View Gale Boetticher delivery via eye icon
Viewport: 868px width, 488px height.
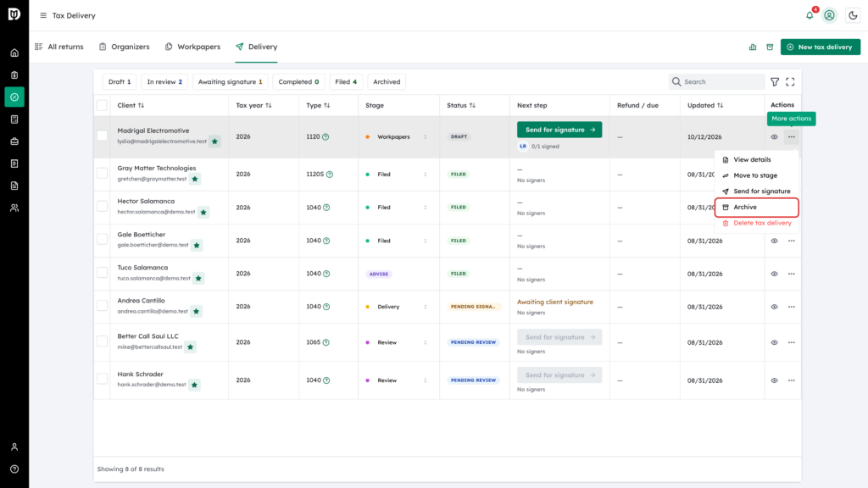(x=774, y=241)
